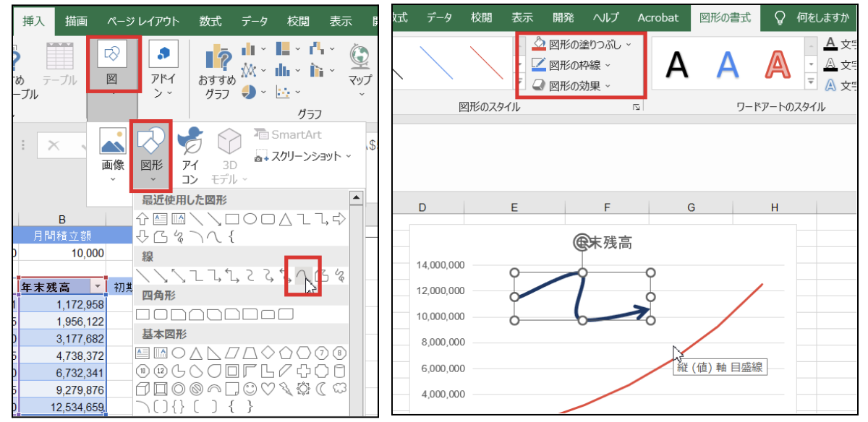Select the Curve shape under 線

(x=301, y=275)
